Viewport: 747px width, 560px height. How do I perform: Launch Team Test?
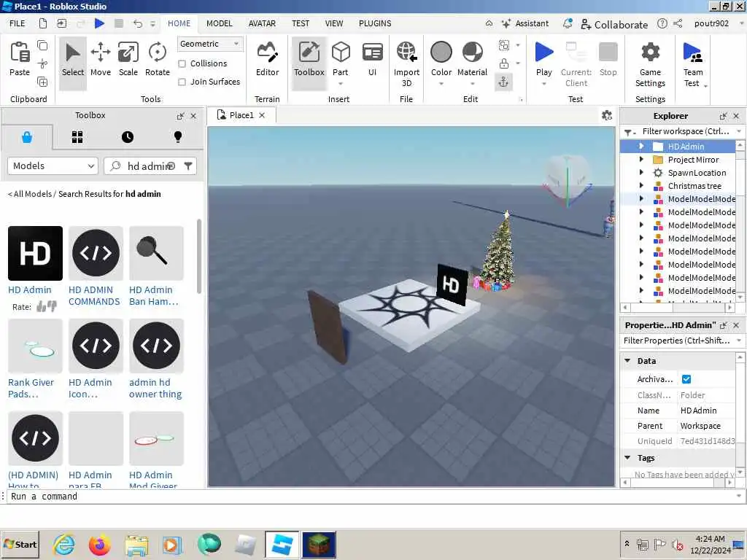[x=693, y=64]
